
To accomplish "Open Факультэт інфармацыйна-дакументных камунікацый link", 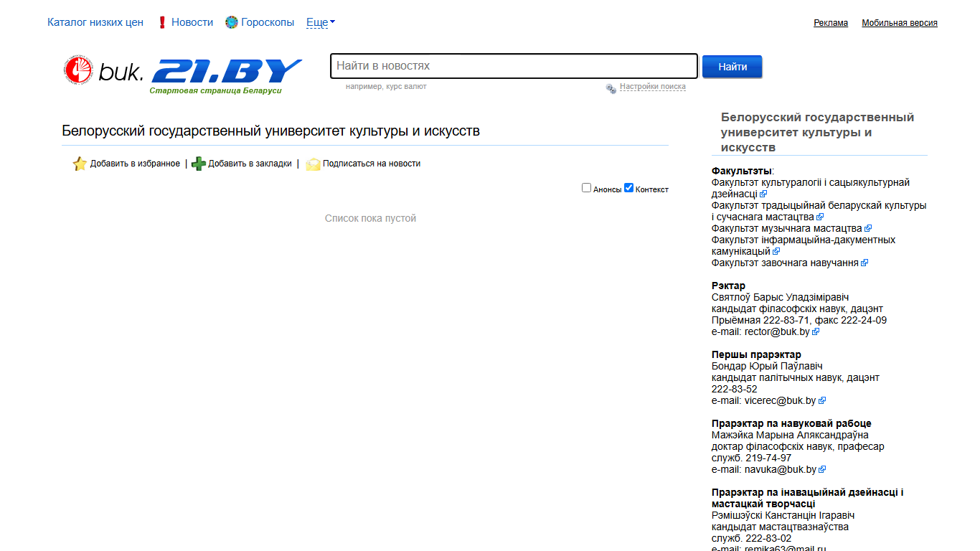I will [x=804, y=245].
